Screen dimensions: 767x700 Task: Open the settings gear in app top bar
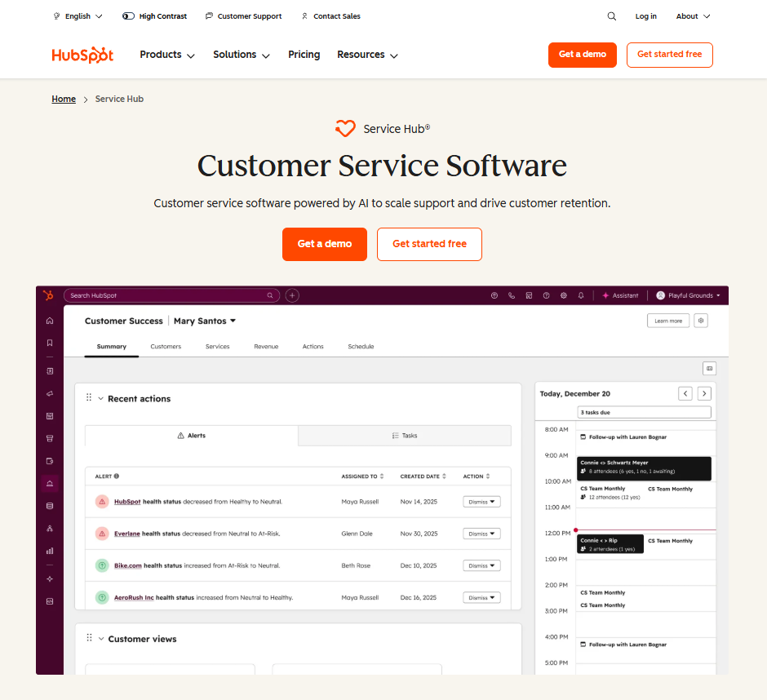(564, 295)
